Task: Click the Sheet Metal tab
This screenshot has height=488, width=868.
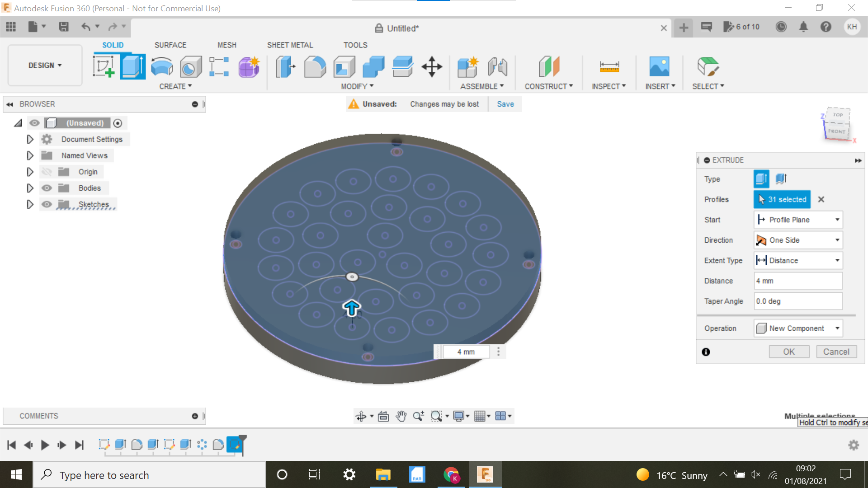Action: pyautogui.click(x=290, y=45)
